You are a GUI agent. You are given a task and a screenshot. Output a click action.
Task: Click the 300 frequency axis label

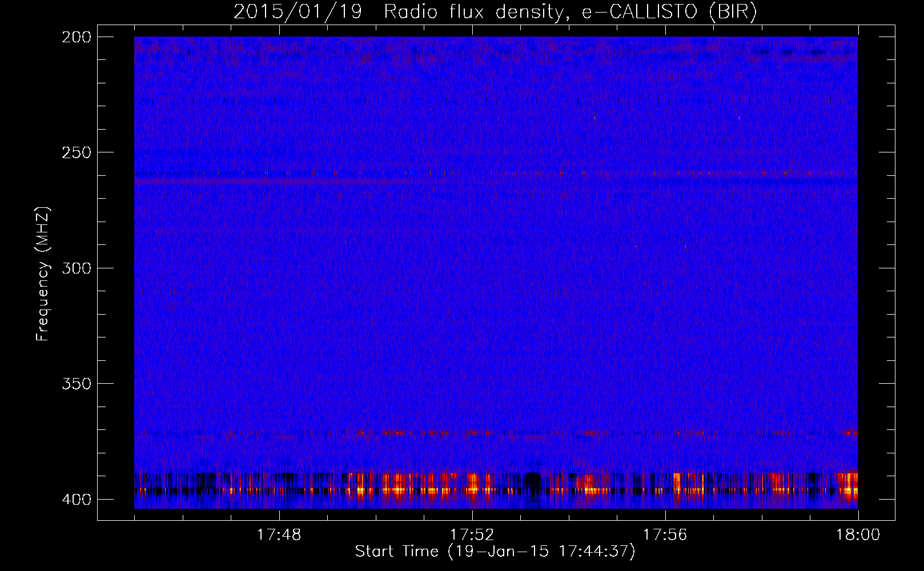click(x=76, y=268)
